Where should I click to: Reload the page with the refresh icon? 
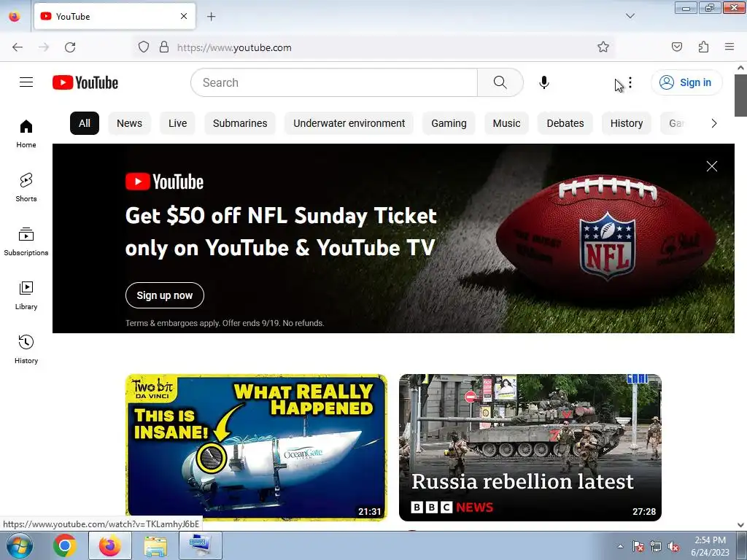[70, 47]
